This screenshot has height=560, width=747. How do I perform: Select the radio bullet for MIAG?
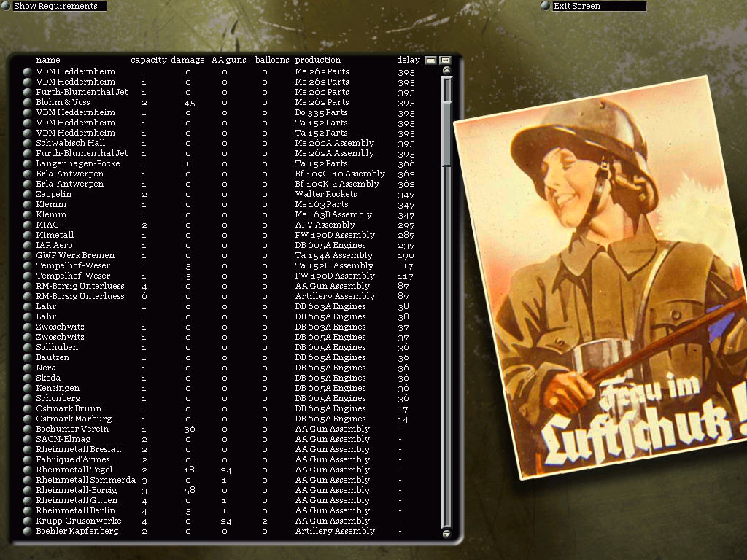coord(28,225)
